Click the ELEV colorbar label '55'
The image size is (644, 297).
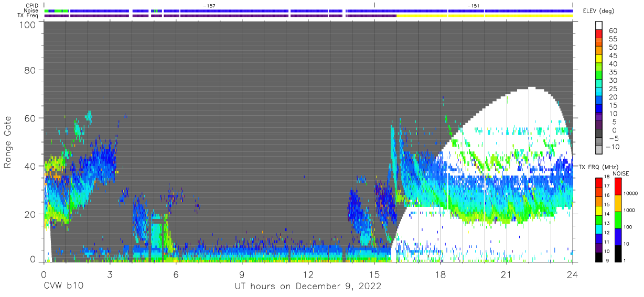(x=613, y=39)
